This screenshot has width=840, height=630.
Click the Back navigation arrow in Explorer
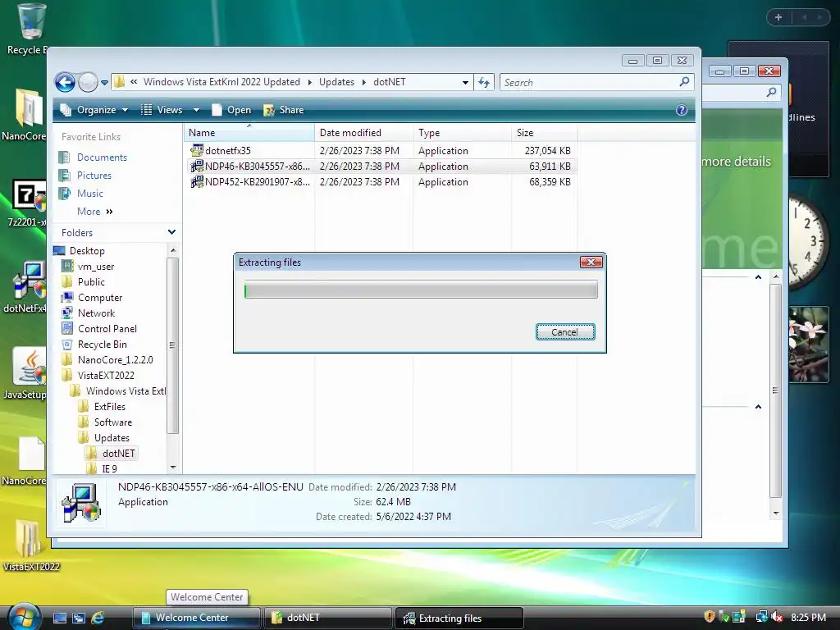click(65, 83)
